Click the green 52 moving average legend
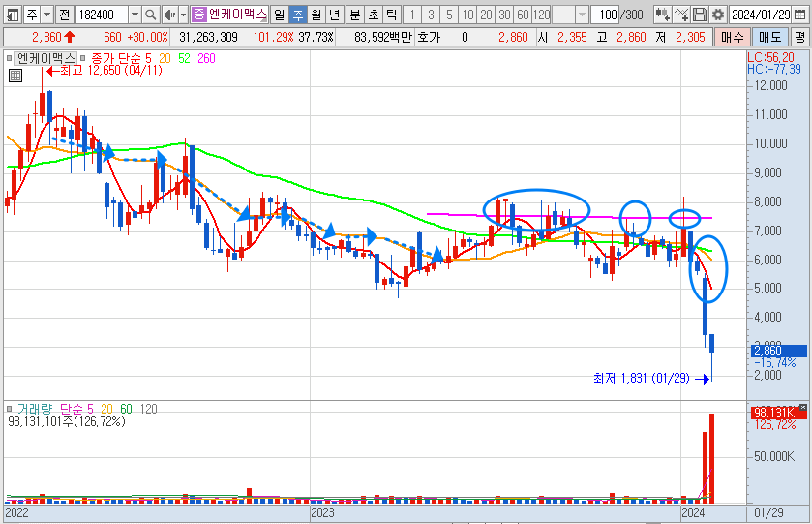The image size is (812, 524). tap(184, 58)
